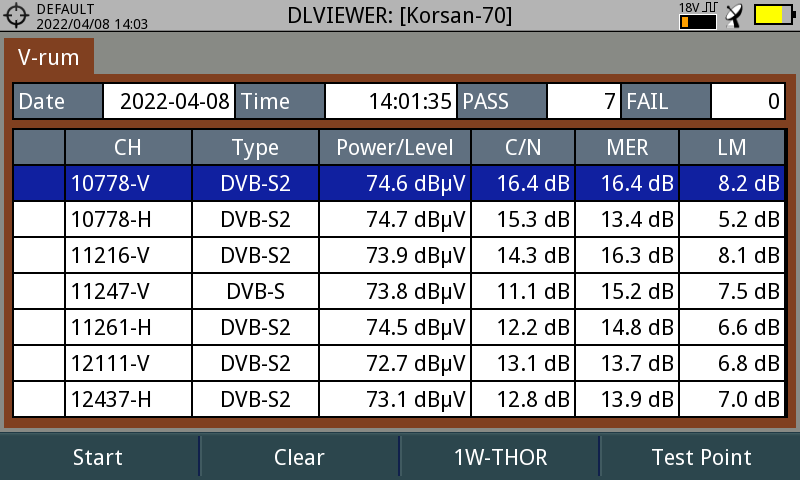Click the PASS count field showing 7
800x480 pixels.
(x=584, y=101)
